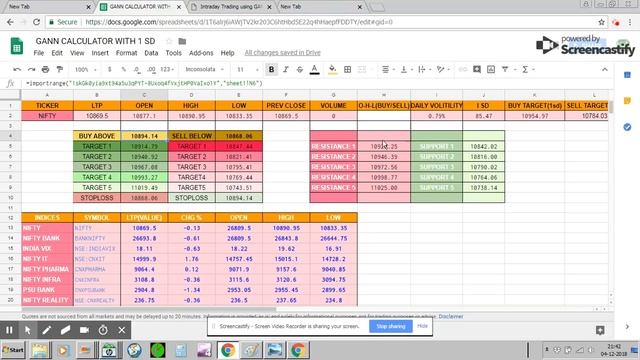This screenshot has height=360, width=640.
Task: Format as percent icon
Action: pyautogui.click(x=123, y=70)
